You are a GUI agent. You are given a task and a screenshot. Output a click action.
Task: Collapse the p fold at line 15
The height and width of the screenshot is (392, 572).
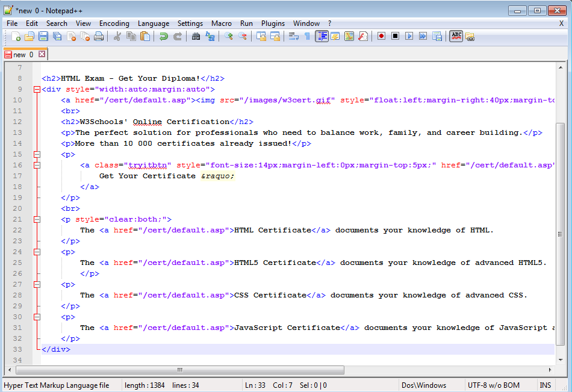[37, 154]
